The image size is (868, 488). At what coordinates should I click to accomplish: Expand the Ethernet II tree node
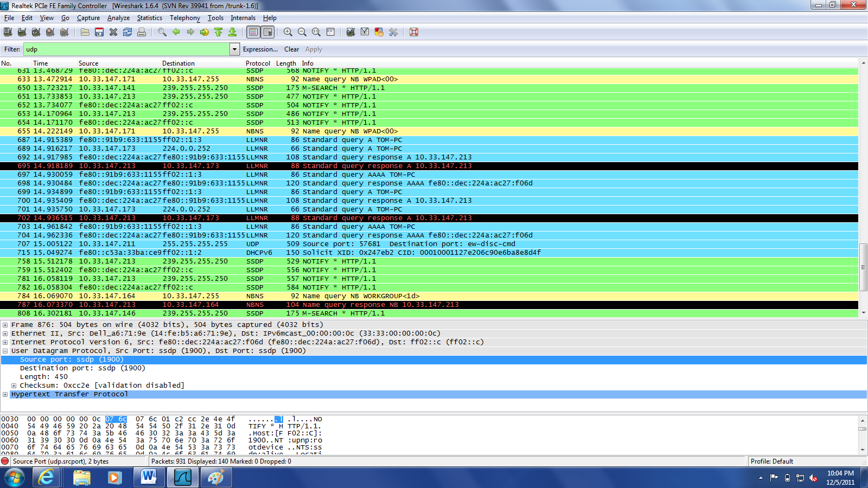(x=5, y=333)
